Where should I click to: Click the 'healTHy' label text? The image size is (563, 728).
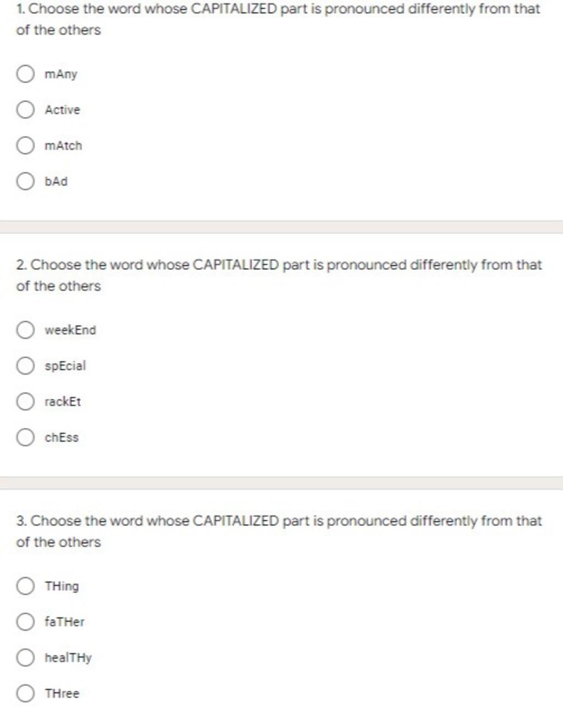pyautogui.click(x=68, y=658)
